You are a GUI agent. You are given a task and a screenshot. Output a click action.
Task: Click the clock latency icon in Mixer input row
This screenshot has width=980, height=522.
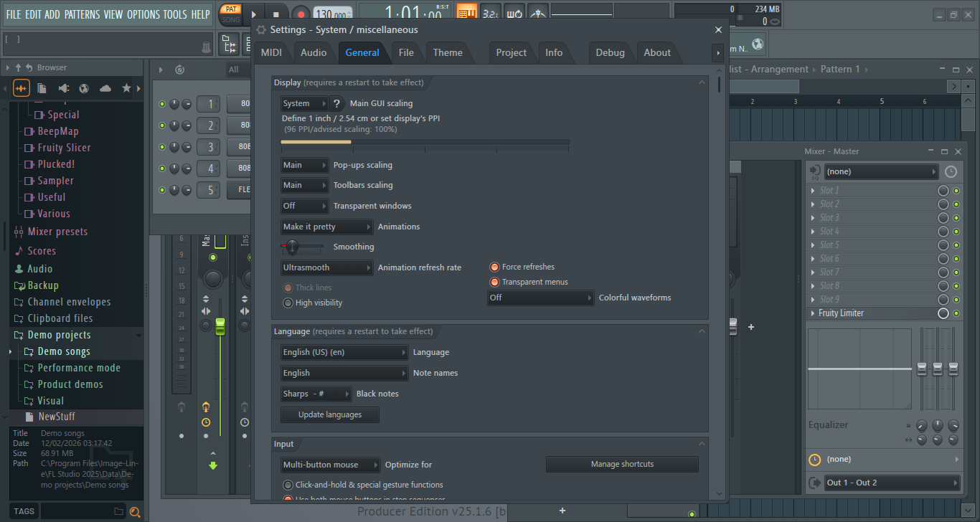coord(951,172)
